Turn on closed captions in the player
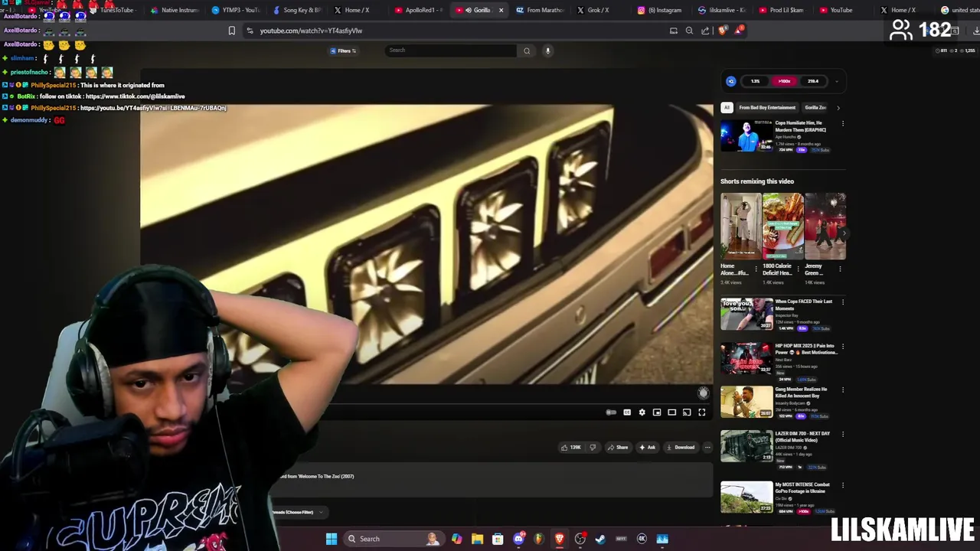 tap(627, 412)
